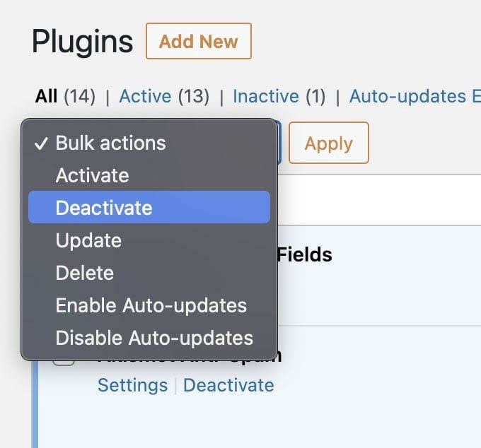Image resolution: width=481 pixels, height=448 pixels.
Task: Filter the plugin list by Active
Action: tap(145, 96)
